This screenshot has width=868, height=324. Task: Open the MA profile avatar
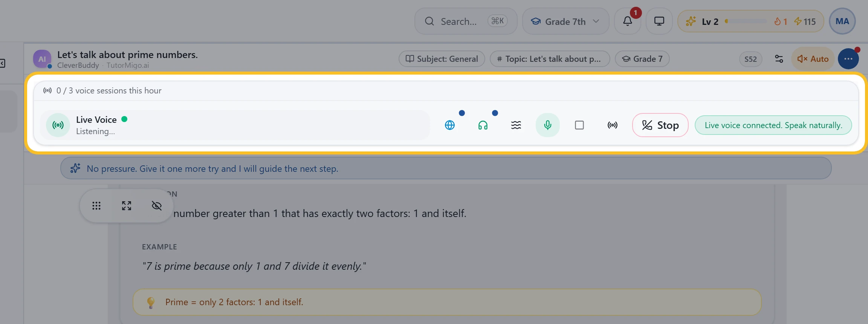842,21
